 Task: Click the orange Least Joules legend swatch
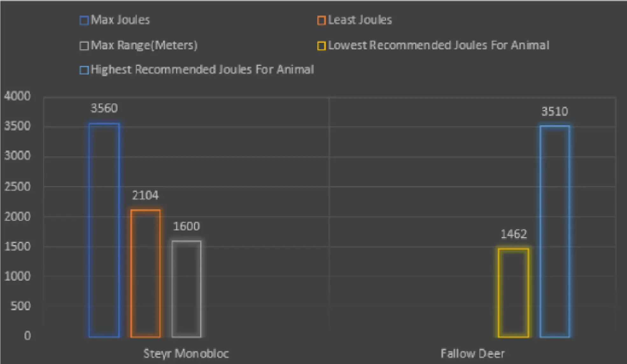321,20
